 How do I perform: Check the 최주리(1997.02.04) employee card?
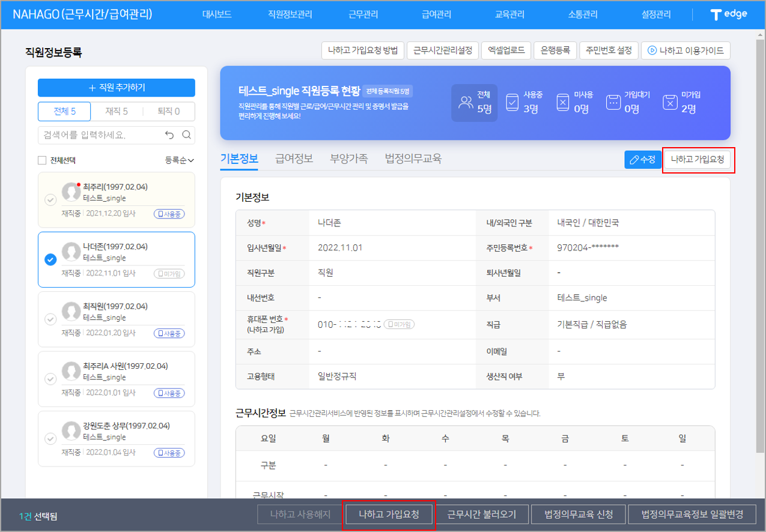point(50,200)
